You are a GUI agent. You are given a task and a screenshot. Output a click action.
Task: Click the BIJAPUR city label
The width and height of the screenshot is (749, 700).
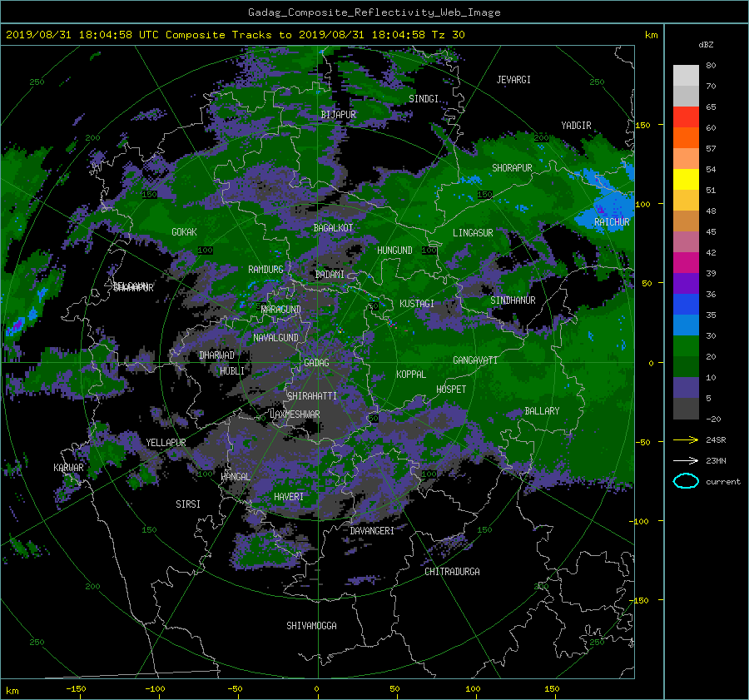338,115
